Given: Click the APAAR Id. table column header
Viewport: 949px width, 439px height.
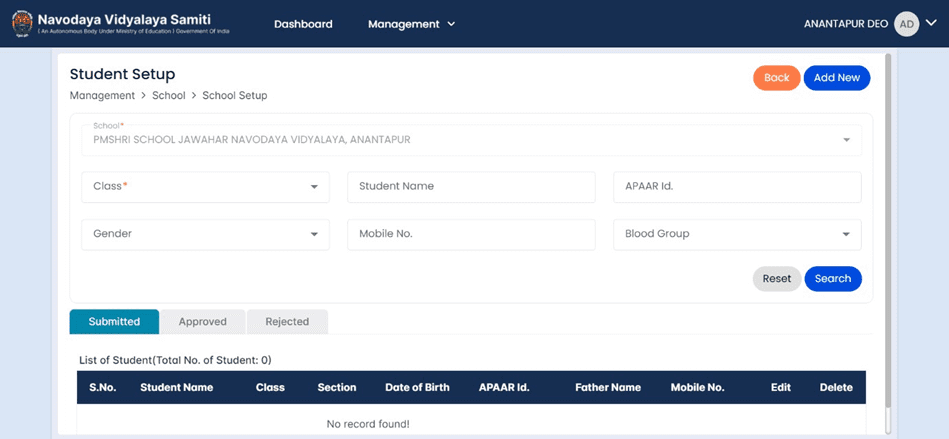Looking at the screenshot, I should [504, 388].
